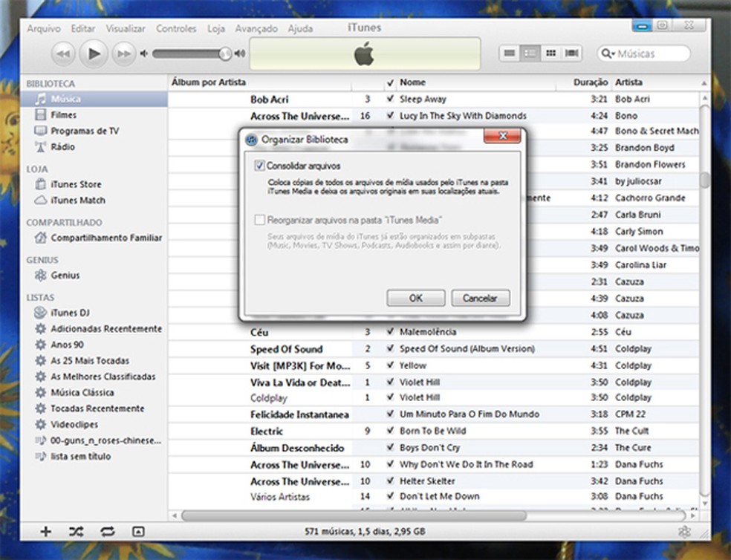Open the Visualizar menu

[126, 28]
